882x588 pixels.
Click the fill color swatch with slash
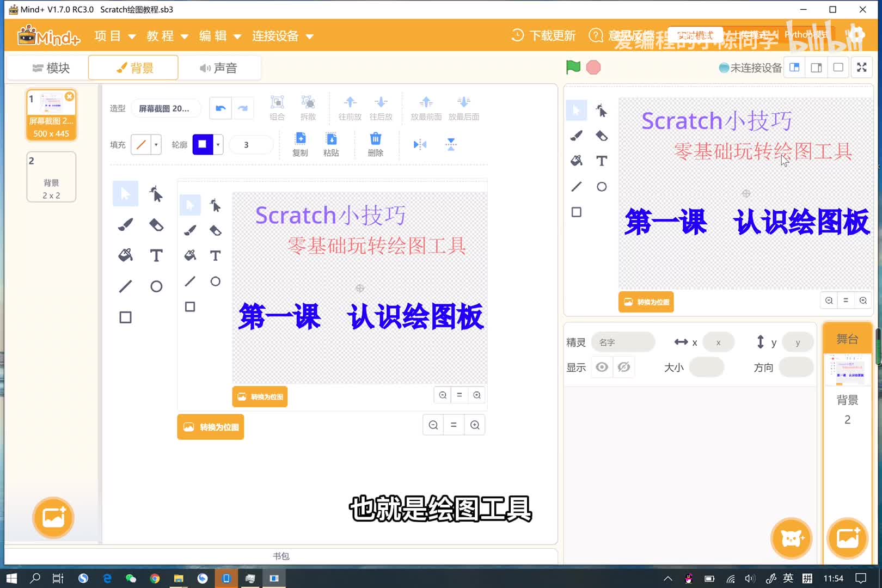click(x=141, y=145)
